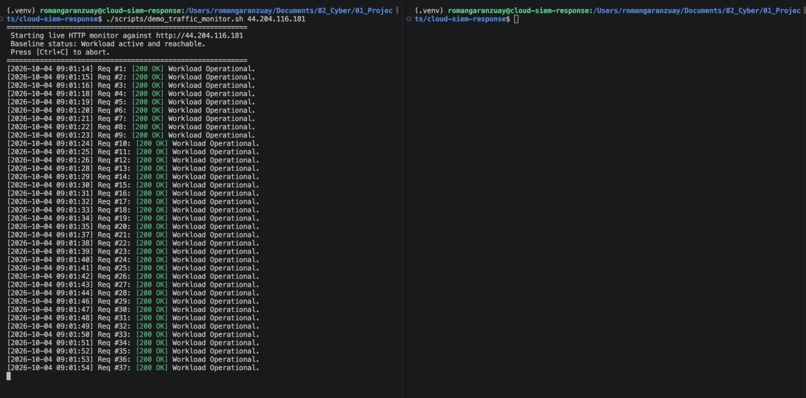Screen dimensions: 806x398
Task: Click the [200 OK] status on Req #19
Action: (152, 218)
